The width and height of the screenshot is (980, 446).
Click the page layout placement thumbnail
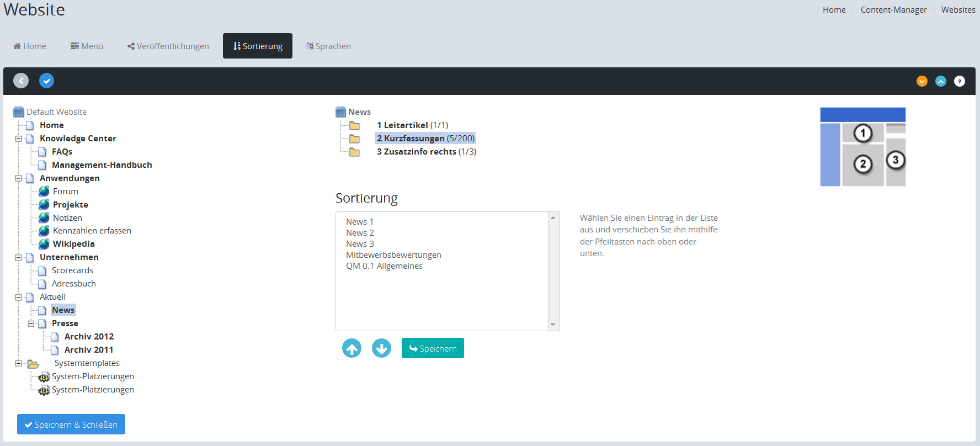[x=862, y=147]
